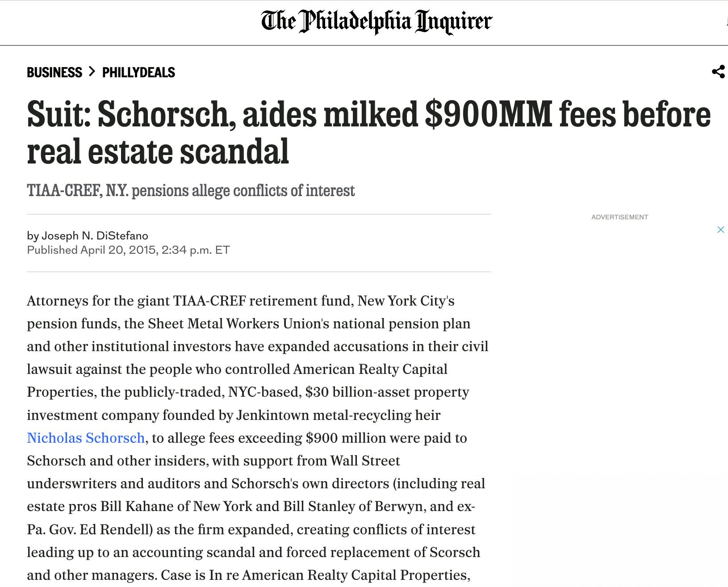Open the share icon menu

pyautogui.click(x=718, y=71)
